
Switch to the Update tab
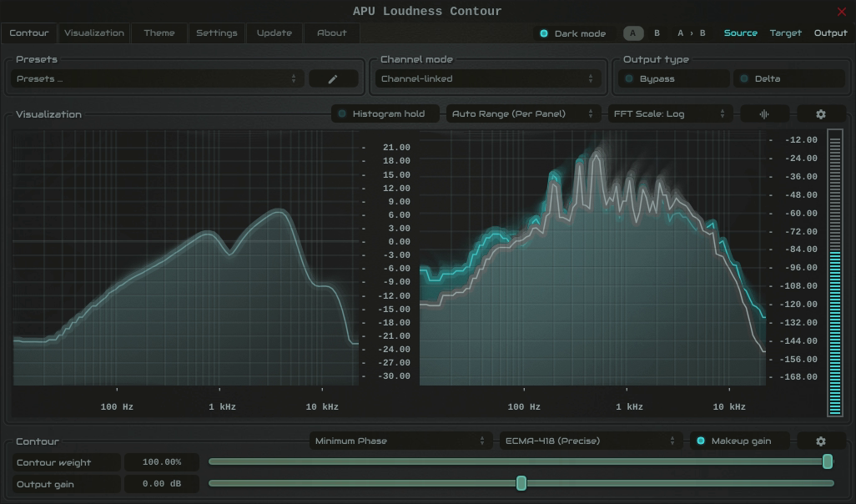point(274,33)
